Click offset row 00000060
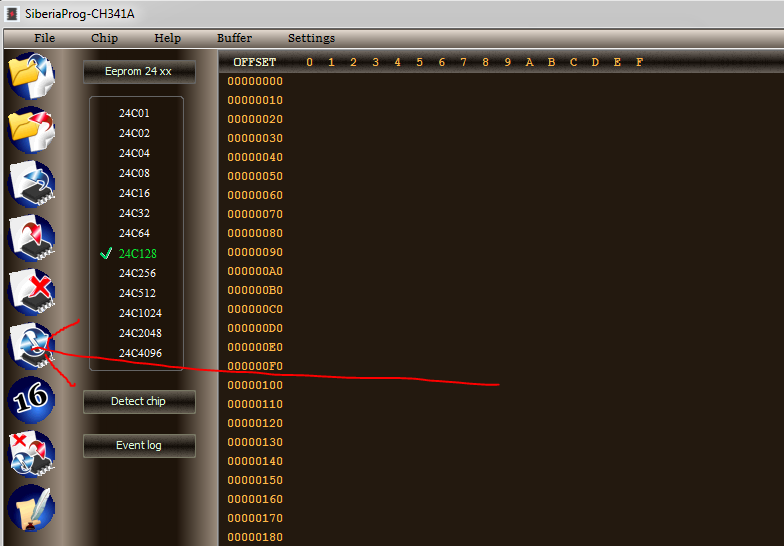The image size is (784, 546). point(255,195)
